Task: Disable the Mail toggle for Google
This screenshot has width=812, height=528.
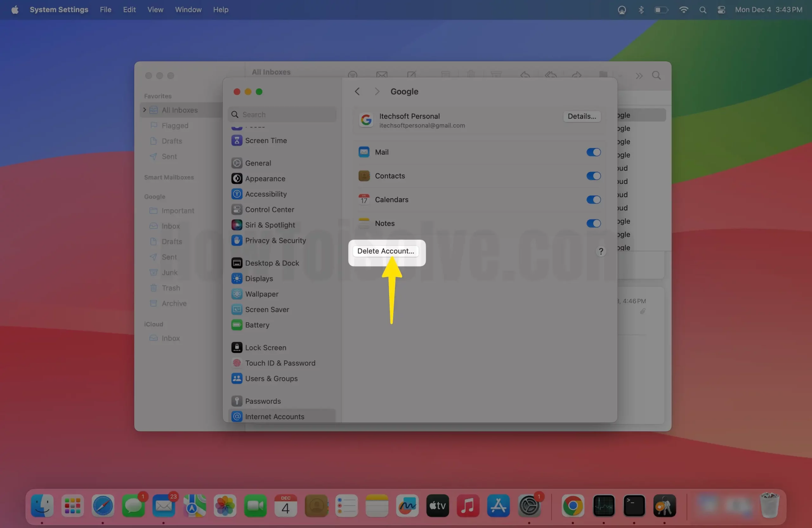Action: [x=593, y=152]
